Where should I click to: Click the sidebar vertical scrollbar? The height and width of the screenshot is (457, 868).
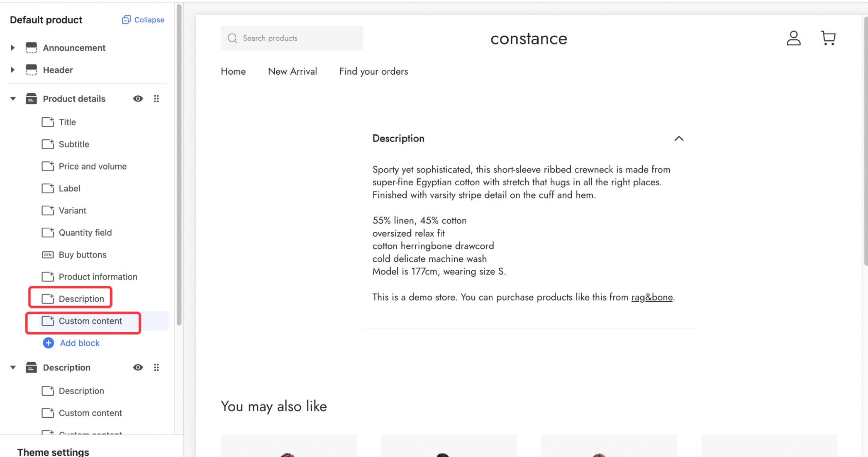click(179, 165)
